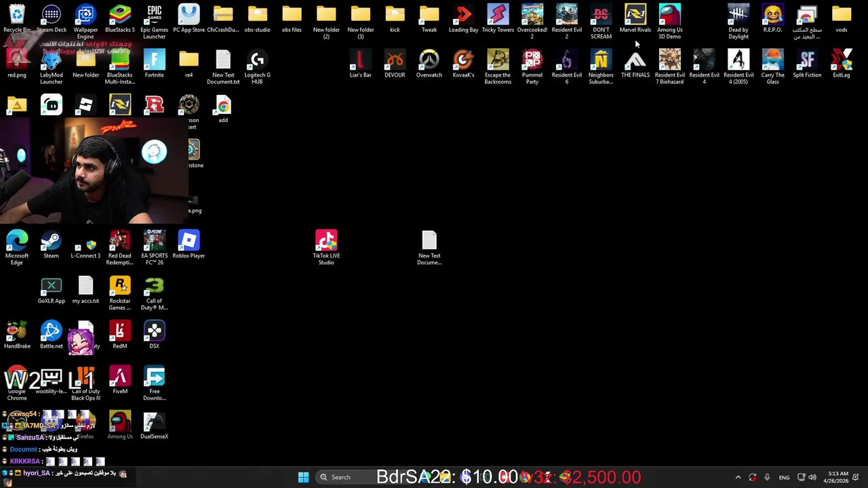Screen dimensions: 868x488
Task: Open the Tweak folder shortcut
Action: click(429, 18)
